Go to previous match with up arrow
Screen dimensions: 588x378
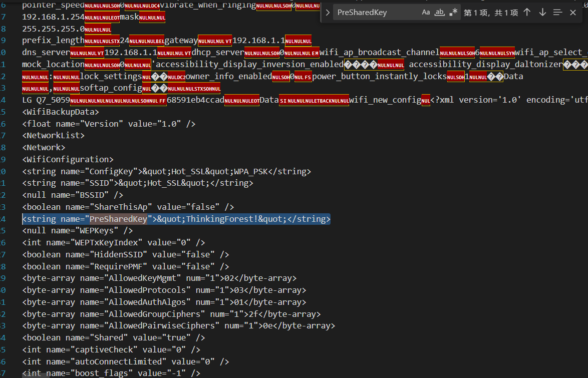527,13
